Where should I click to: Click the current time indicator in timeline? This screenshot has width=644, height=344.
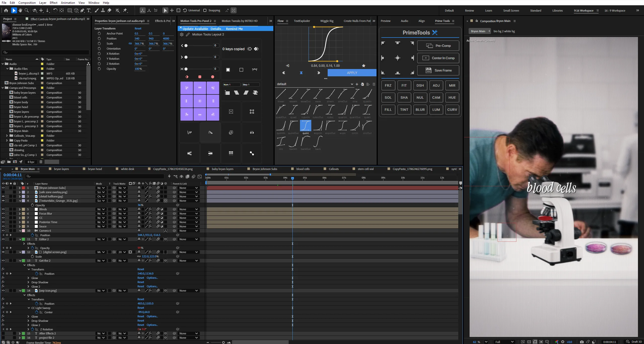click(292, 178)
